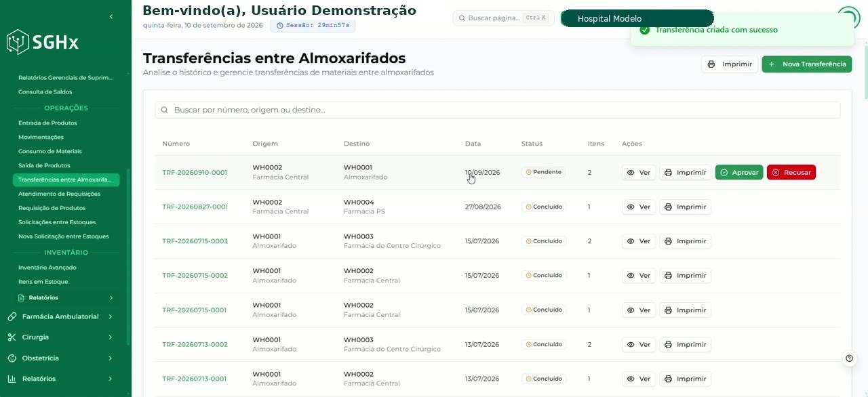Print transfer TRF-20260910-0001
Screen dimensions: 868x397
[686, 173]
